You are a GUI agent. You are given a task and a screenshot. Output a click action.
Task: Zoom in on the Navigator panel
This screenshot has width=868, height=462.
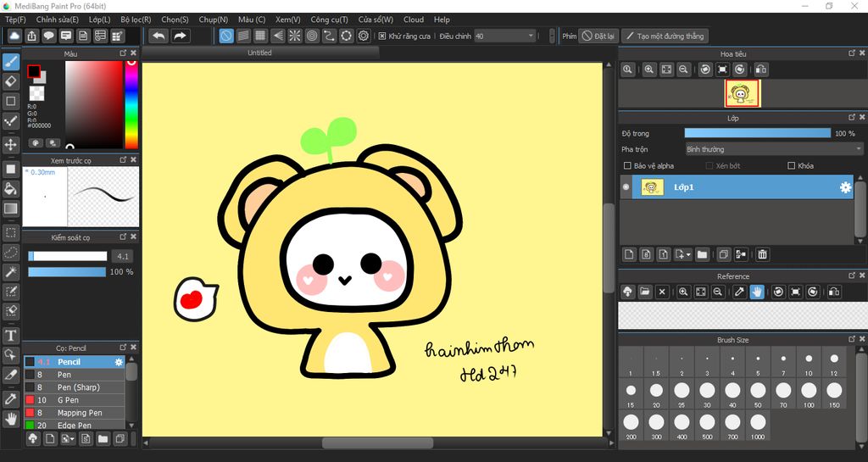click(x=649, y=70)
